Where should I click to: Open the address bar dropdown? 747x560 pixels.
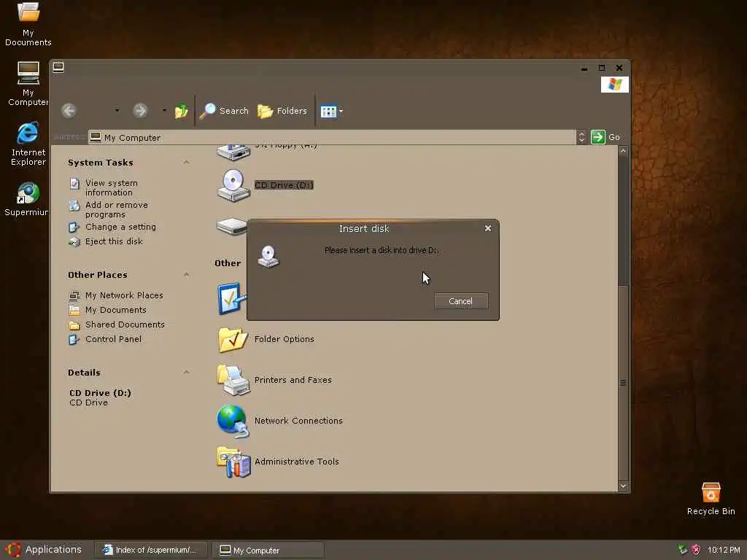pos(581,137)
